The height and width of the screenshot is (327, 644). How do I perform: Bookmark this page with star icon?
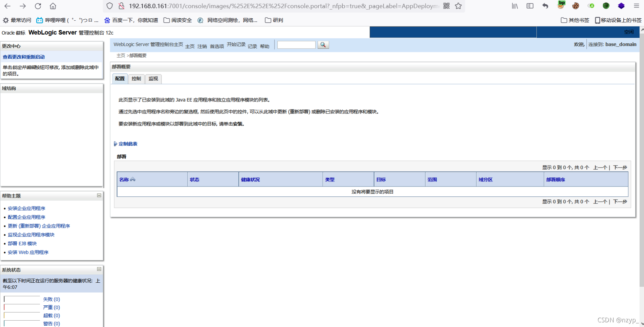pyautogui.click(x=459, y=6)
